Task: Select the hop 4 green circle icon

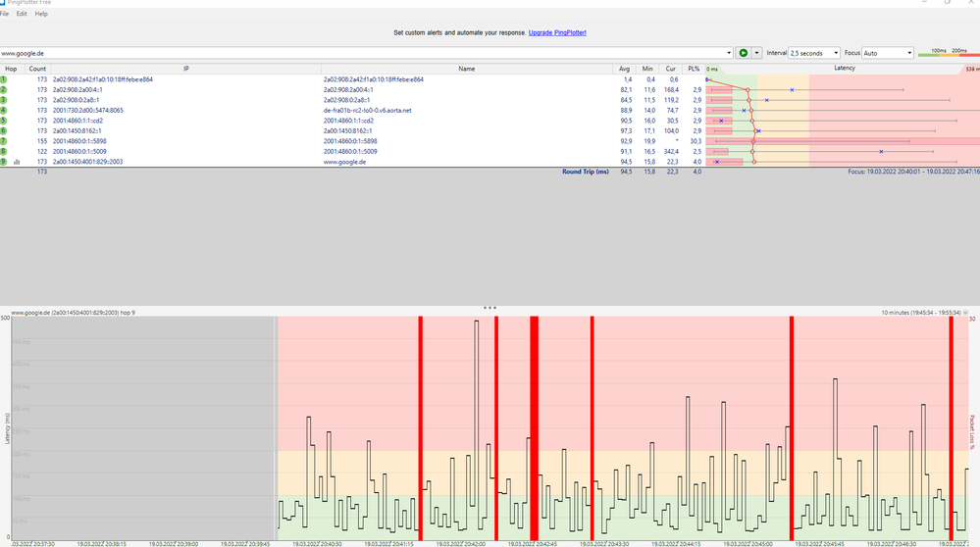Action: tap(3, 111)
